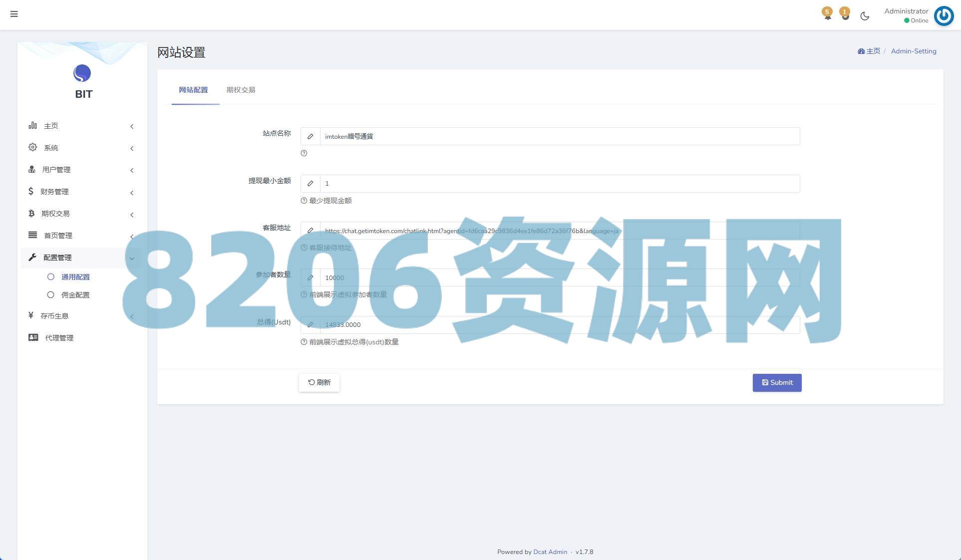Collapse the 配置管理 menu chevron
Image resolution: width=961 pixels, height=560 pixels.
(x=132, y=258)
